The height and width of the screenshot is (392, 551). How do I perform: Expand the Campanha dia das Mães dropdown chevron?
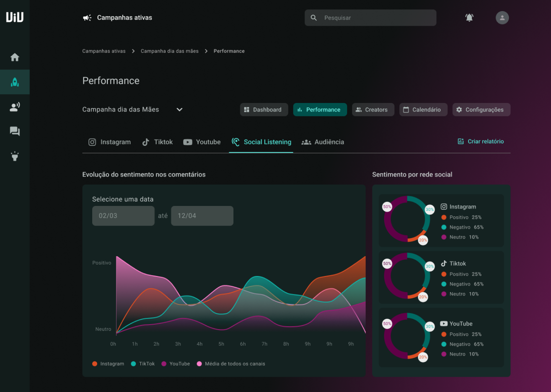(179, 109)
